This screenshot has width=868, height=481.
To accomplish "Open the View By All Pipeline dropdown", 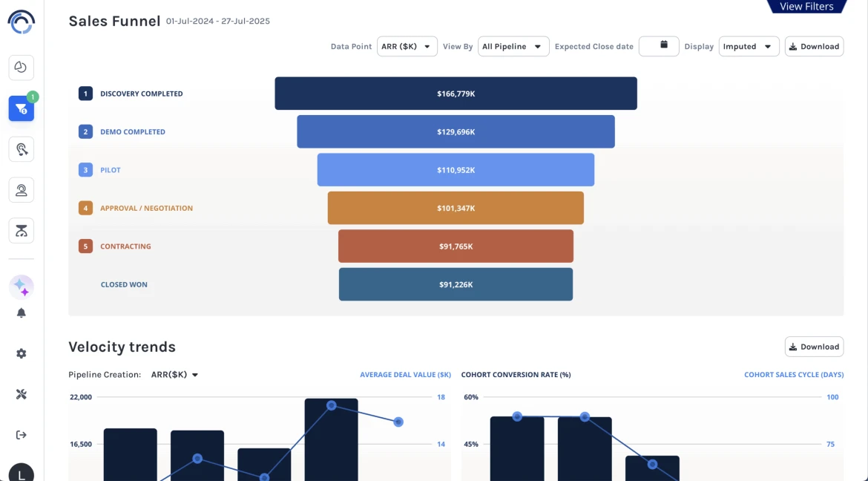I will (x=513, y=47).
